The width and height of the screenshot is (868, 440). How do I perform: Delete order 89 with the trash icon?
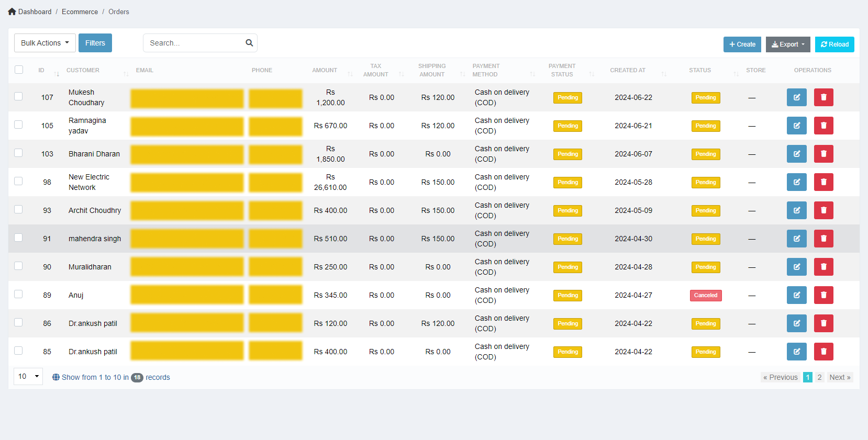point(824,295)
